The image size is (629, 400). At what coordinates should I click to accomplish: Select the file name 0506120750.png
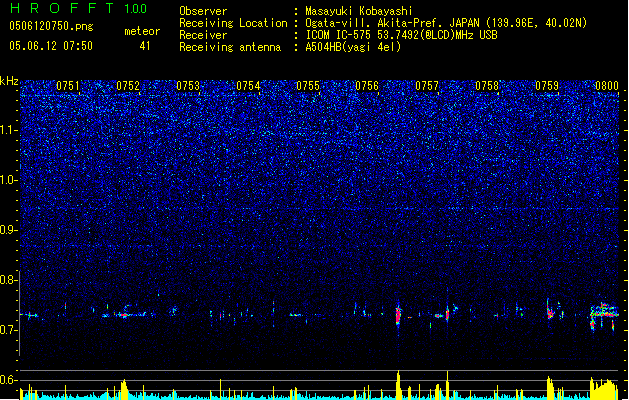[51, 26]
